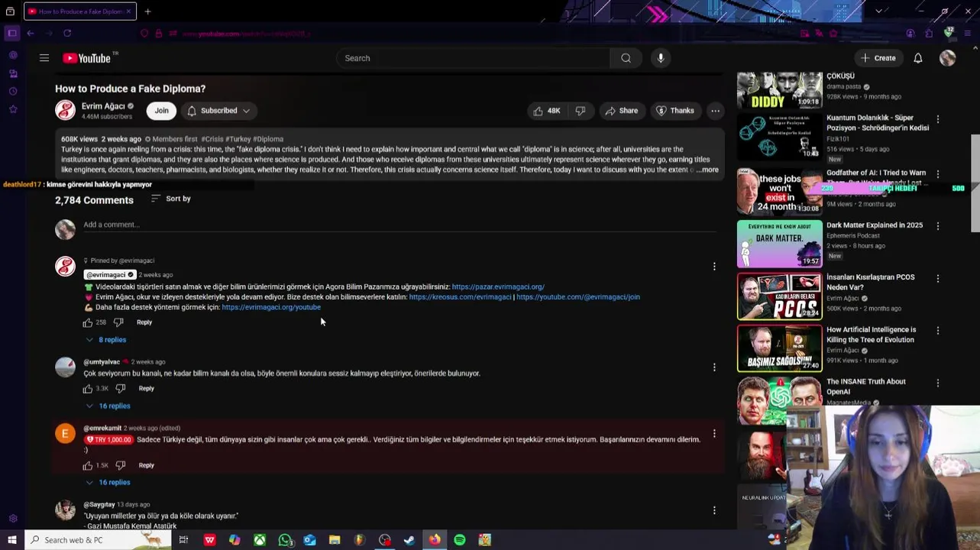Open the menu for Dark Matter Explained video
Screen dimensions: 980x550
[938, 226]
